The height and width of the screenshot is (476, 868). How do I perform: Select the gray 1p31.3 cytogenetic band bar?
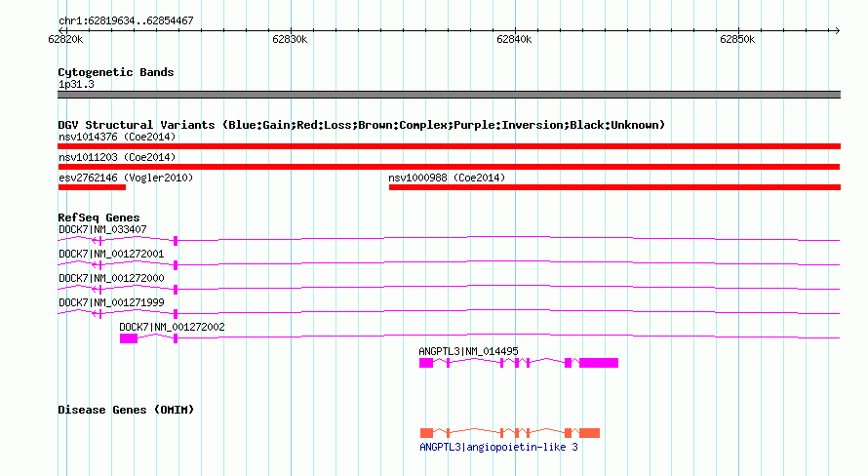pos(449,95)
